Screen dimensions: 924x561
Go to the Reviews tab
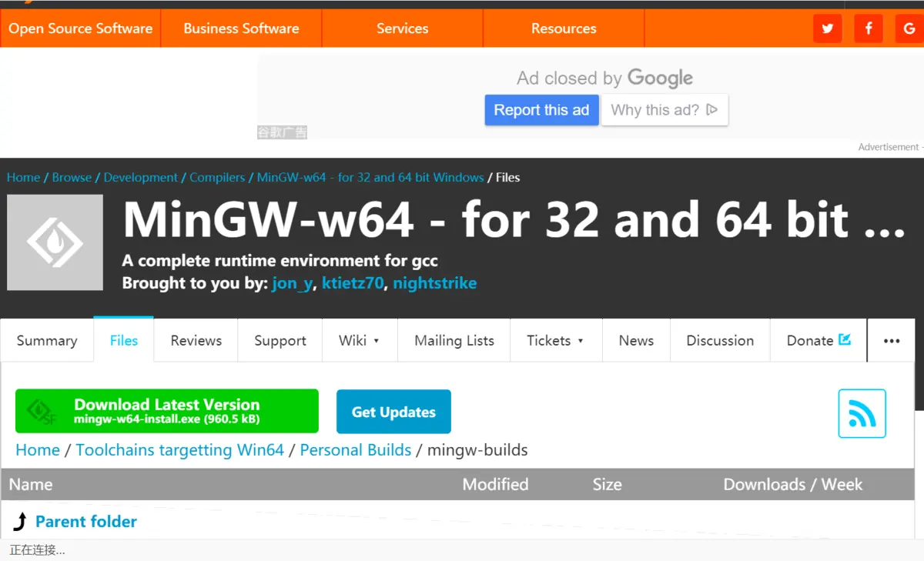tap(196, 340)
